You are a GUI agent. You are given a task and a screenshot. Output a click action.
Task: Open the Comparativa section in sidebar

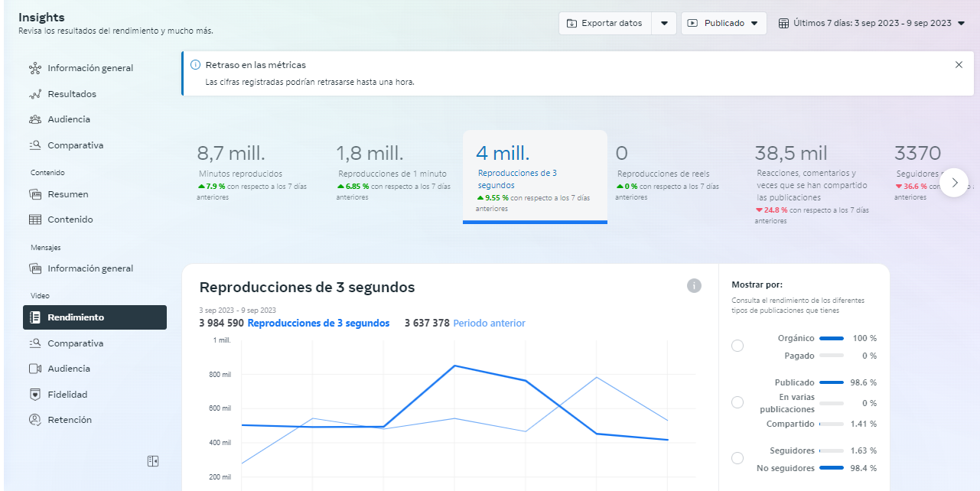(77, 145)
